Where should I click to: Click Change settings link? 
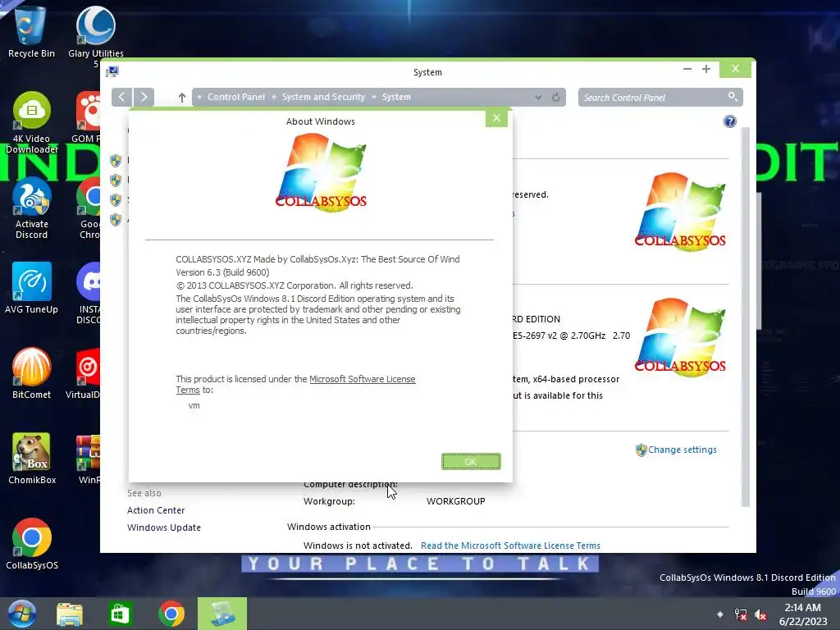click(x=682, y=450)
